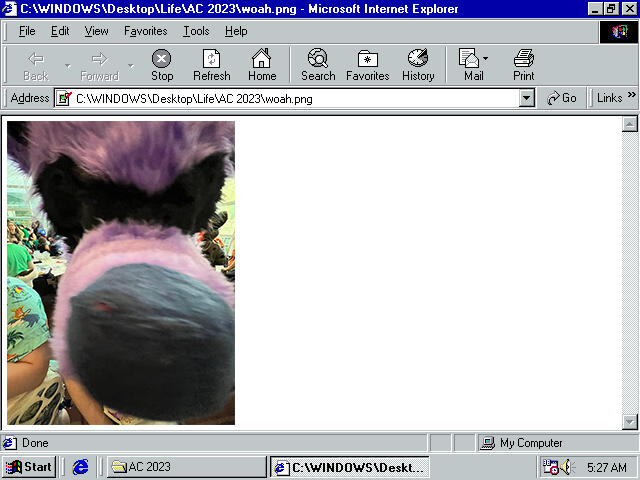Click the Mail toolbar icon

469,65
